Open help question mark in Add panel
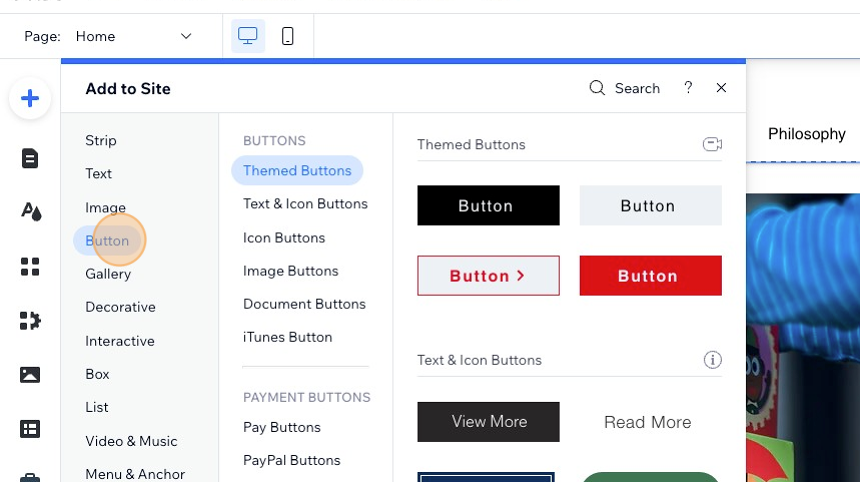860x482 pixels. click(x=688, y=88)
